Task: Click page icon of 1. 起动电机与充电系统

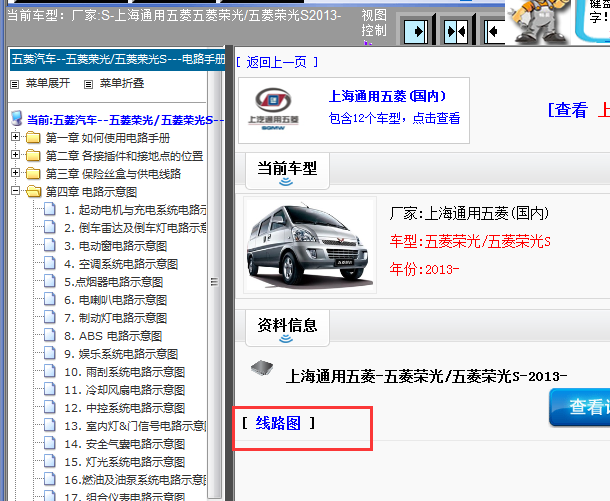Action: pyautogui.click(x=50, y=209)
